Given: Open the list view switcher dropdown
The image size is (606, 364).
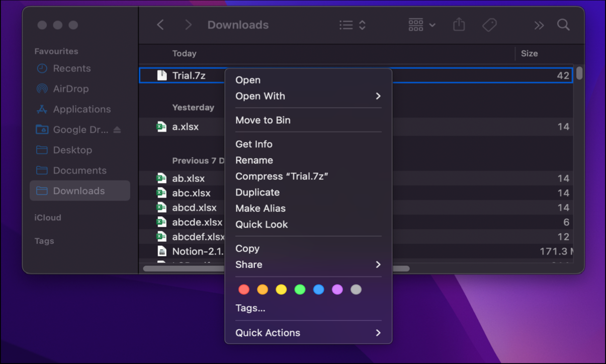Looking at the screenshot, I should point(352,25).
